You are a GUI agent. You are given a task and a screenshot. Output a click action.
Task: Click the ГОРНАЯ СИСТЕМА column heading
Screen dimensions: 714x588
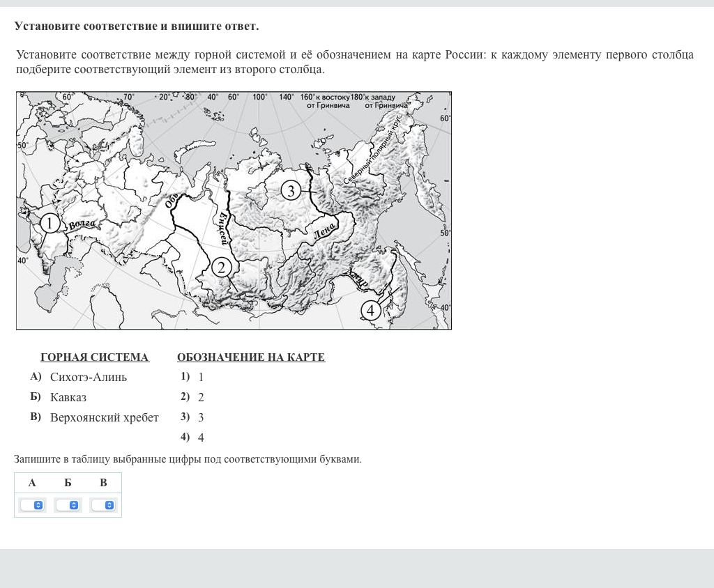95,357
